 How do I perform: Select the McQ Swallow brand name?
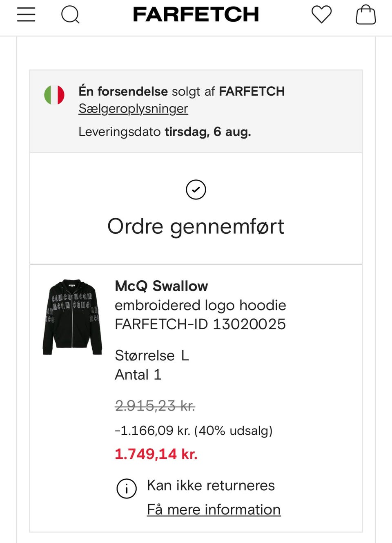161,286
